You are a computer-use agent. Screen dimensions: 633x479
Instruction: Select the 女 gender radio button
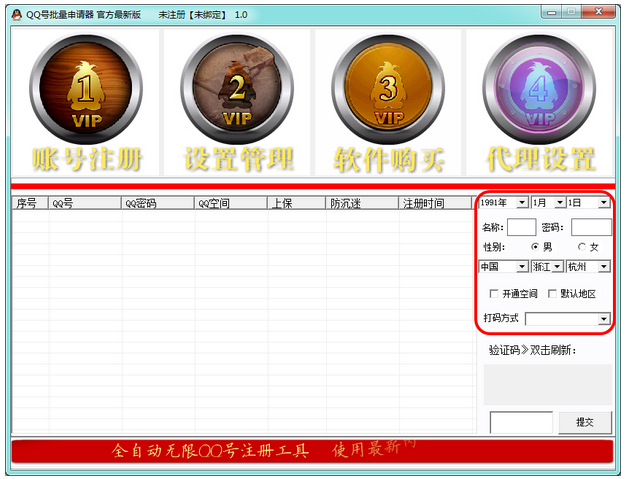tap(582, 246)
